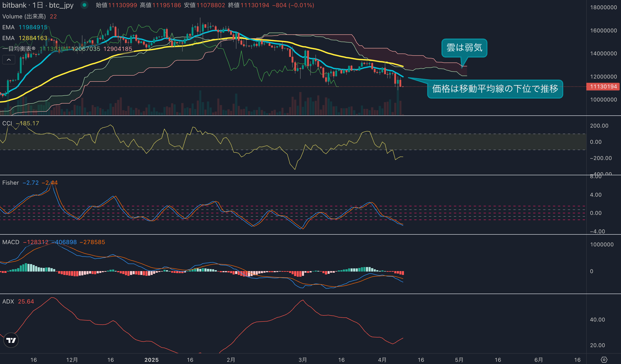Click the 4月 label on time axis
Viewport: 621px width, 364px height.
[382, 360]
